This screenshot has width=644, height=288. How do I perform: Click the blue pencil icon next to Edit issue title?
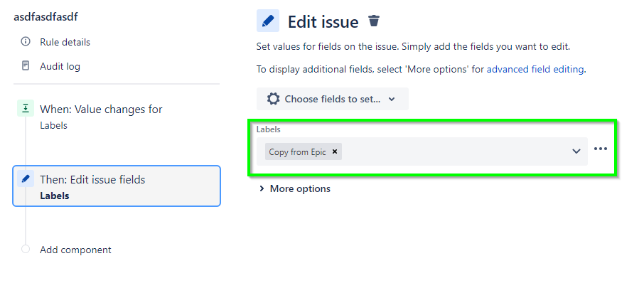pyautogui.click(x=268, y=21)
